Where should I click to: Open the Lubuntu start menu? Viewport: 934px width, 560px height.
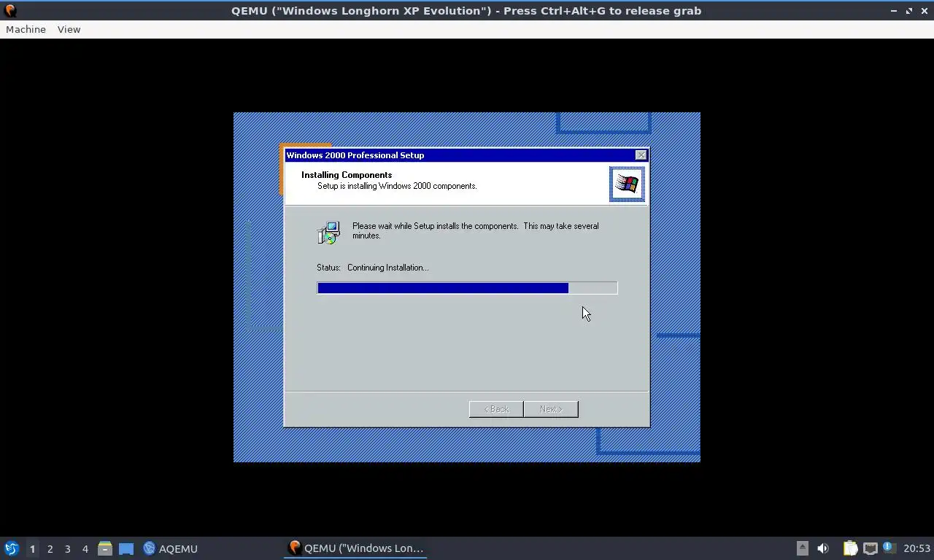click(12, 548)
